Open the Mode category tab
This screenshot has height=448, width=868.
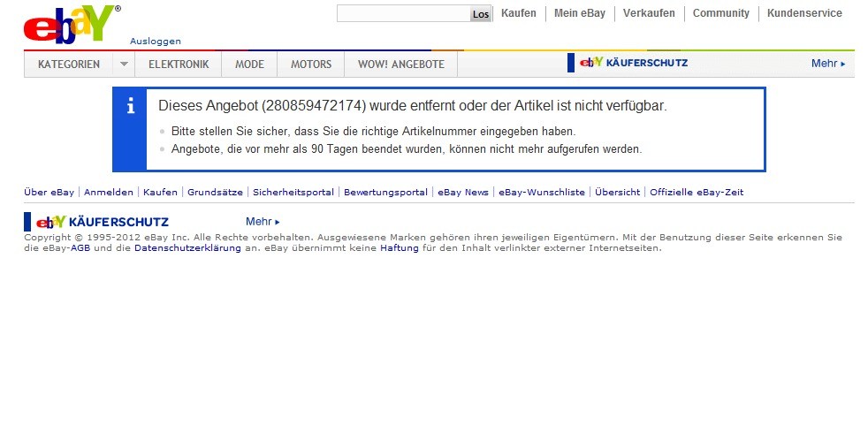(249, 65)
